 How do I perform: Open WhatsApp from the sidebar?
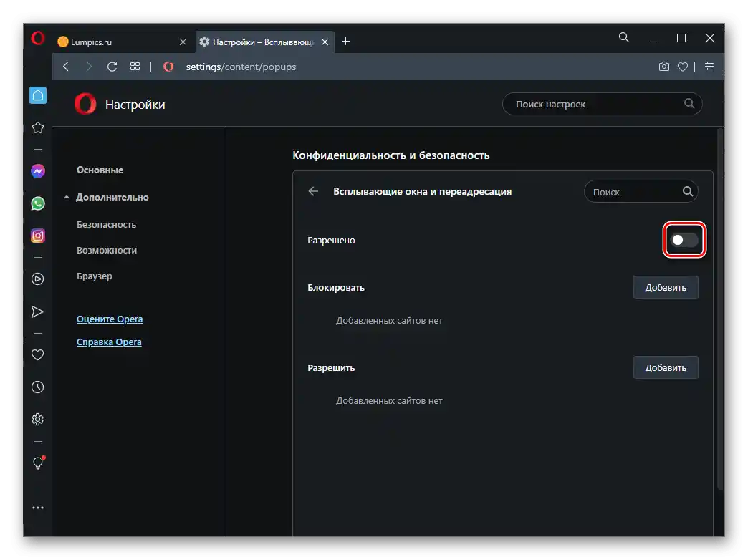(x=38, y=203)
